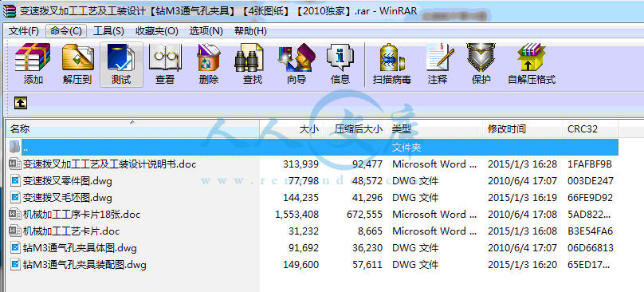
Task: Click the DWG icon of 钻M3通气孔夹具装配图.dwg
Action: (15, 264)
